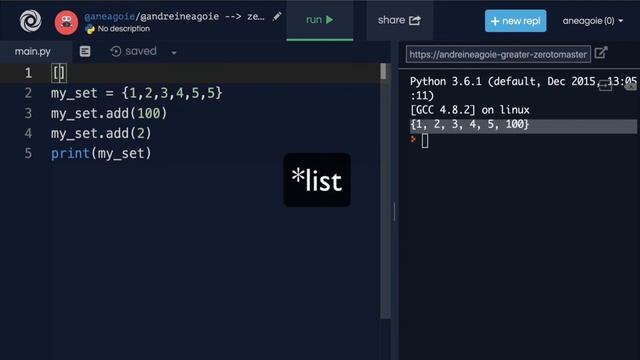Image resolution: width=640 pixels, height=360 pixels.
Task: Open output in new window icon
Action: point(601,53)
